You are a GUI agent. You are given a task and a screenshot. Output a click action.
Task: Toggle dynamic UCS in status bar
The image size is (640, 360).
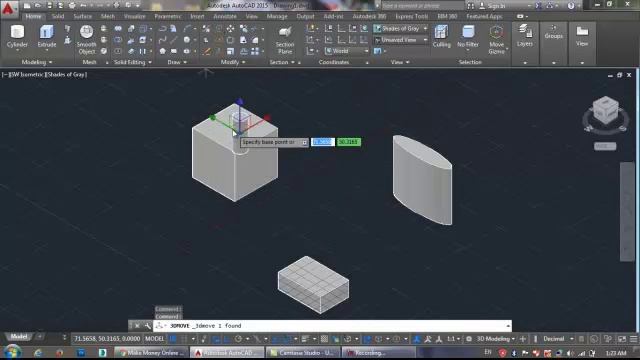coord(367,339)
